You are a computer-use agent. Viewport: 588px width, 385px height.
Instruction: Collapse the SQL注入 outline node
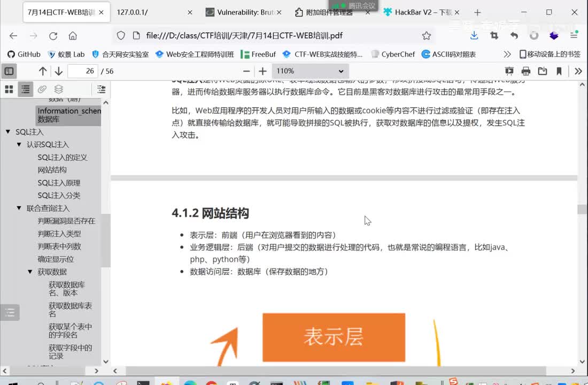(x=8, y=132)
